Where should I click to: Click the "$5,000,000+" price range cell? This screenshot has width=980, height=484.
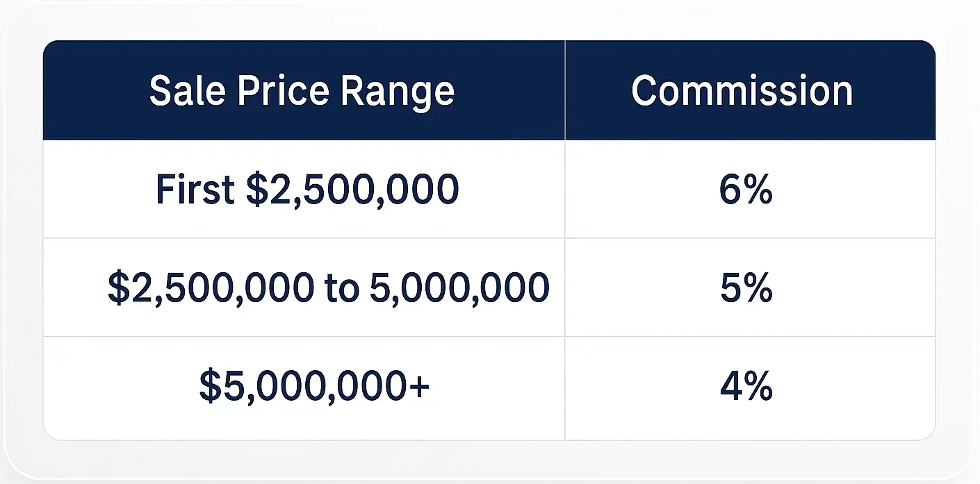coord(314,386)
